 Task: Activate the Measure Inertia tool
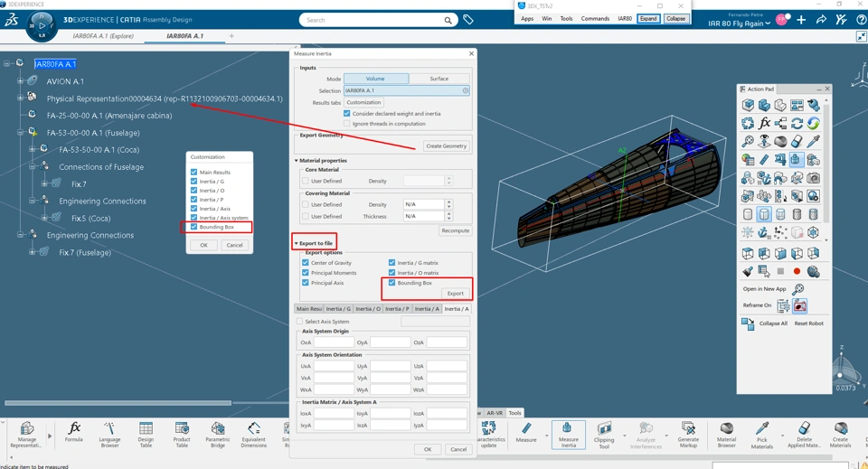click(x=569, y=435)
